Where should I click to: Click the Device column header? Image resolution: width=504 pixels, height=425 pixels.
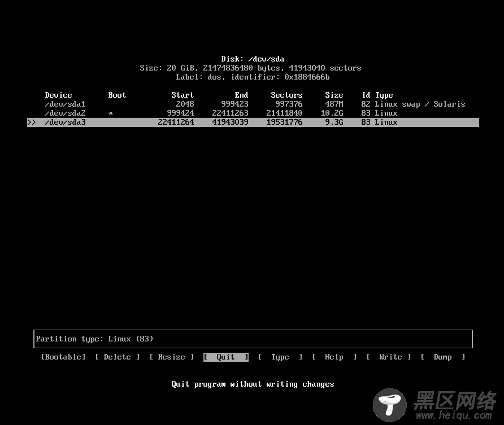pyautogui.click(x=59, y=95)
